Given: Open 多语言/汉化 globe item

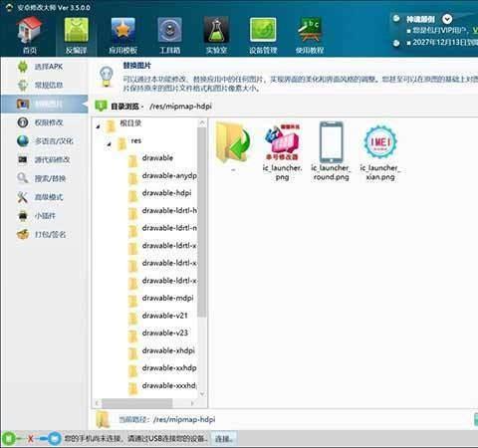Looking at the screenshot, I should click(45, 141).
